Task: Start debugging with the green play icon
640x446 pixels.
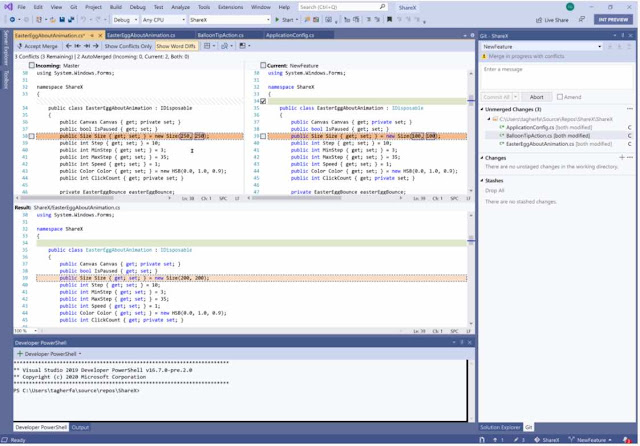Action: pos(277,20)
